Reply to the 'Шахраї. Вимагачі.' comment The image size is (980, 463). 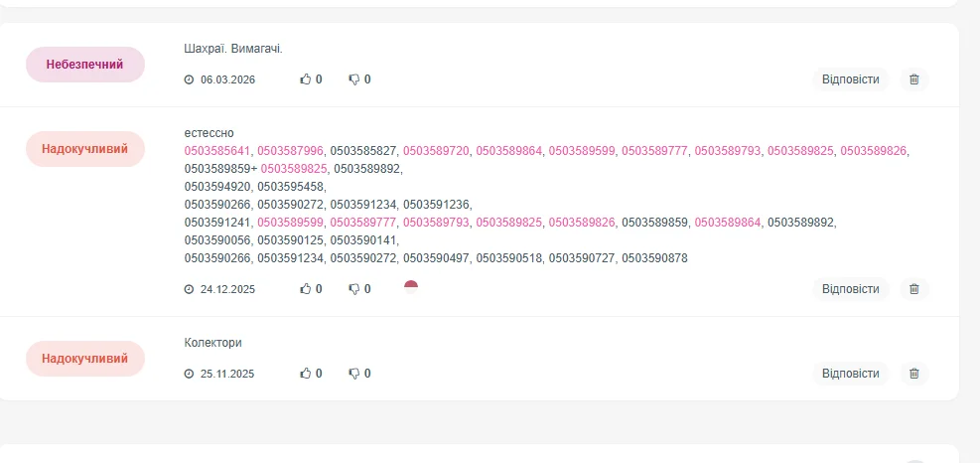point(851,79)
